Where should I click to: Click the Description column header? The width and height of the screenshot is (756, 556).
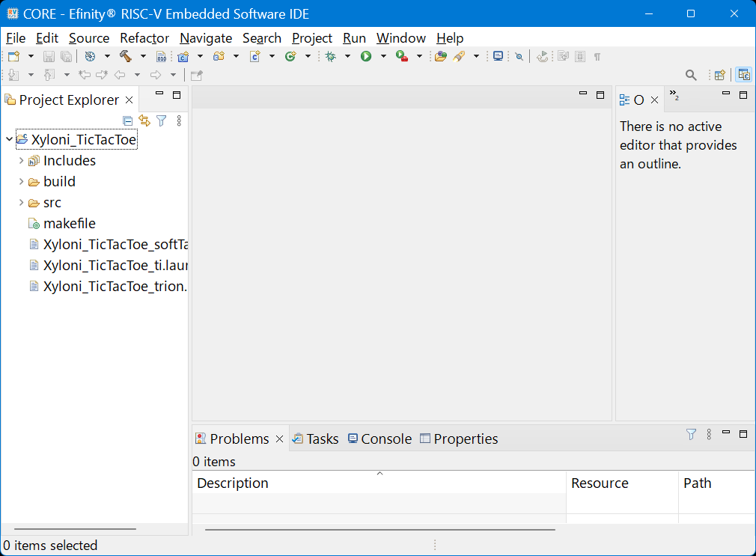pyautogui.click(x=232, y=483)
